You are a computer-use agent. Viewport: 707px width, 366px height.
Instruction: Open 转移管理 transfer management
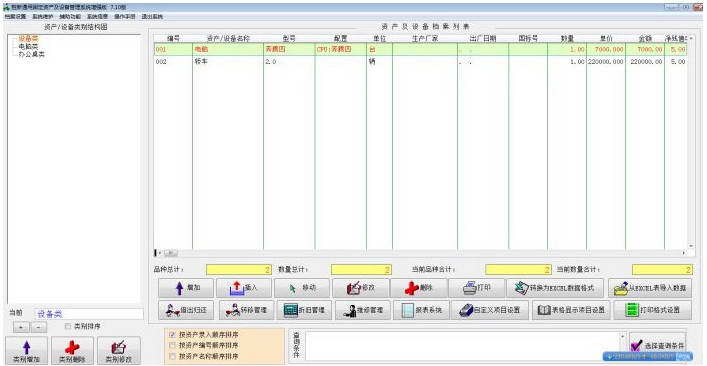click(x=246, y=310)
